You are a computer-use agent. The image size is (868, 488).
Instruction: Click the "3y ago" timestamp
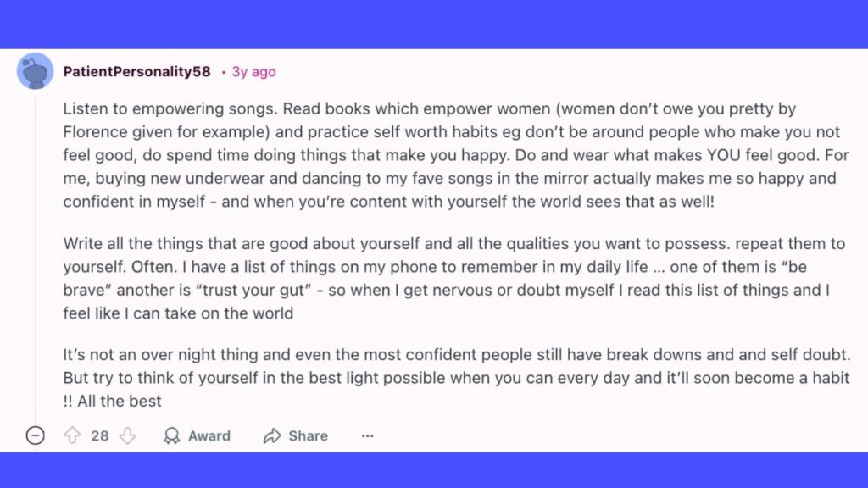click(253, 72)
